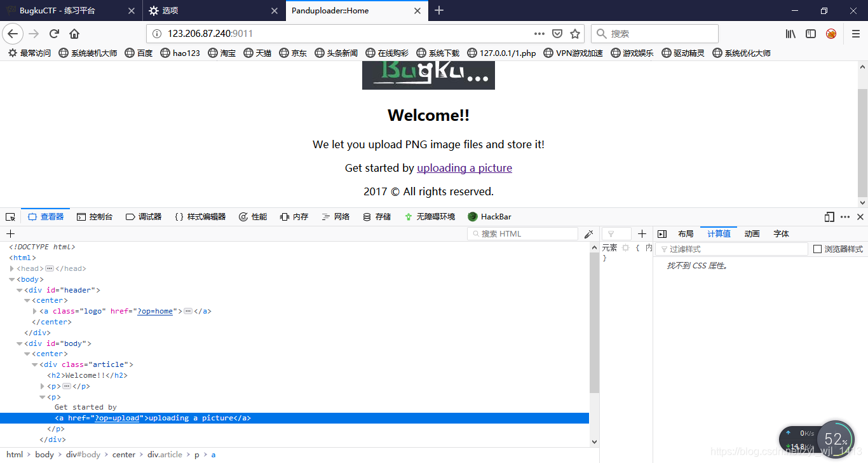Toggle the rules pane split icon
Viewport: 868px width, 463px height.
coord(661,233)
